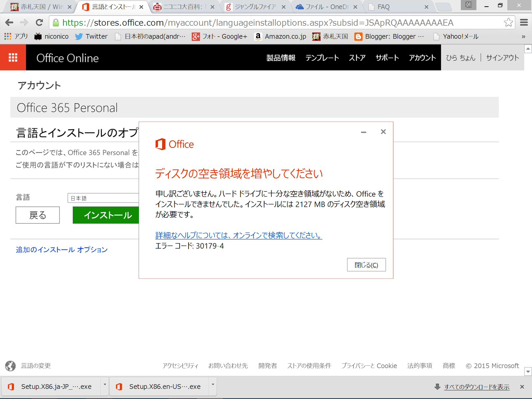
Task: Open a new browser tab
Action: pyautogui.click(x=443, y=7)
